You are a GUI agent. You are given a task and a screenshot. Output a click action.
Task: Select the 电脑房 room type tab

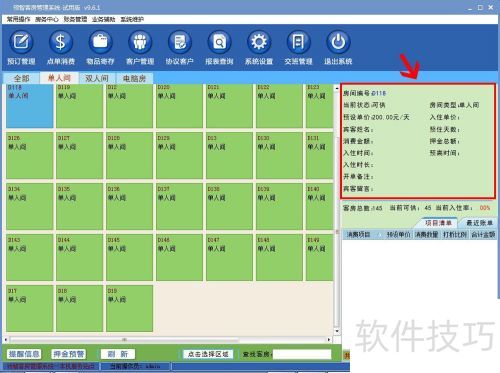tap(135, 78)
